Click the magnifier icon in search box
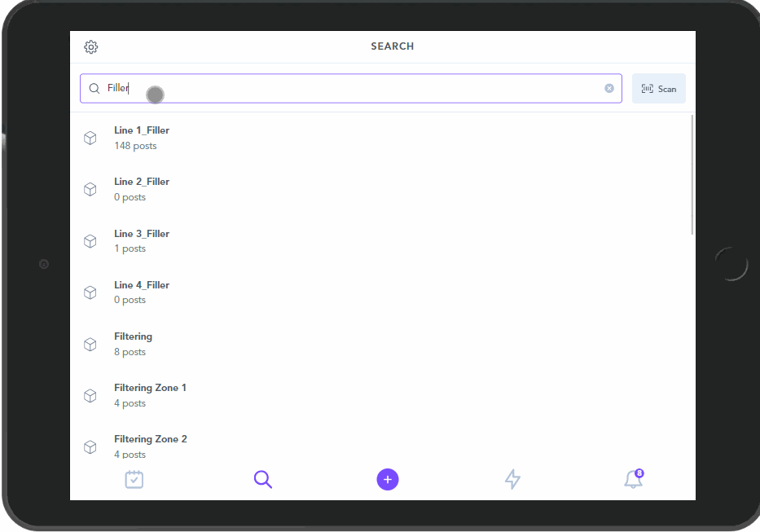760x532 pixels. [x=94, y=89]
